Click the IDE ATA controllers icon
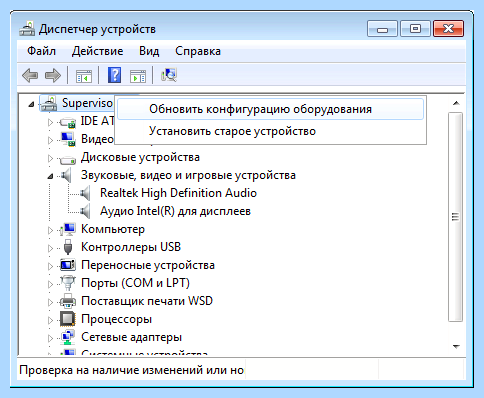Viewport: 484px width, 398px height. coord(68,122)
